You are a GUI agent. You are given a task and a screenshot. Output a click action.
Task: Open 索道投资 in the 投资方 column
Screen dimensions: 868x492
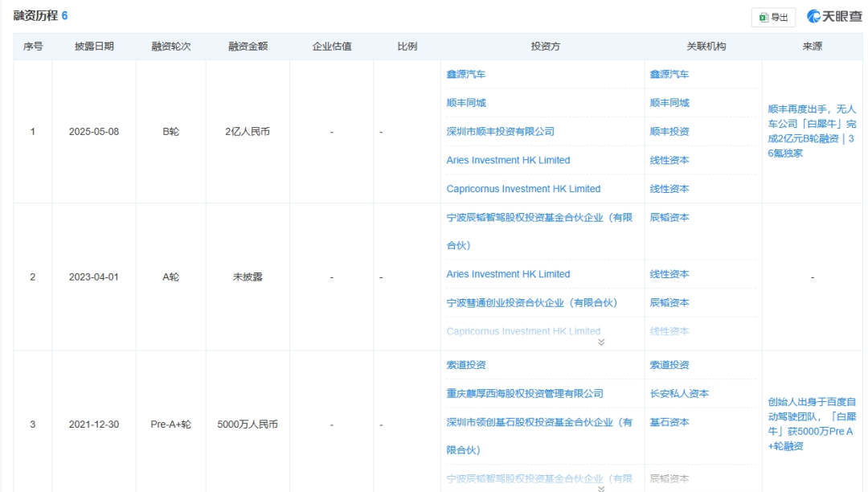[466, 365]
